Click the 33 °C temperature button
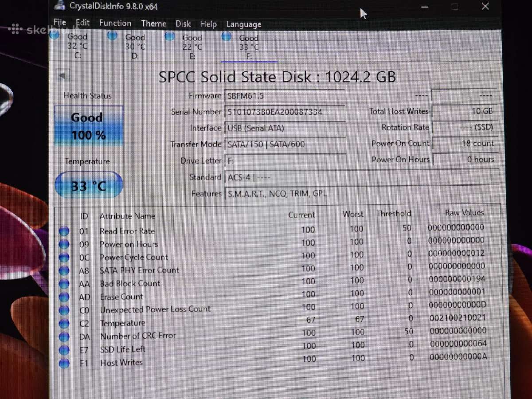Viewport: 532px width, 399px height. [89, 185]
